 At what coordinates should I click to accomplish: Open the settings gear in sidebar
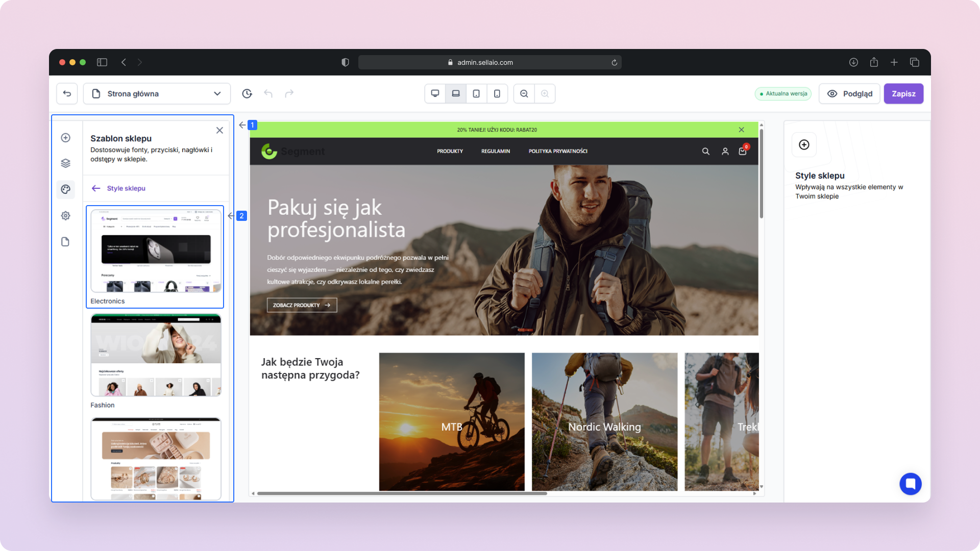click(65, 216)
